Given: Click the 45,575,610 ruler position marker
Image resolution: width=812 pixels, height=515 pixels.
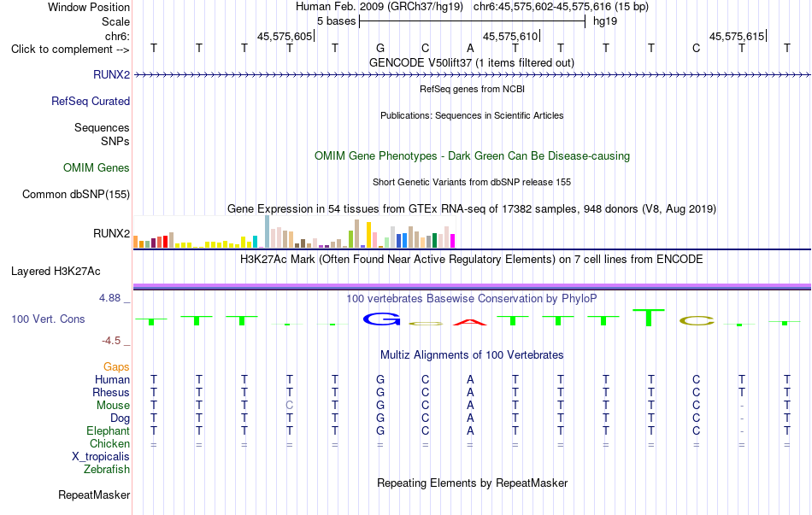Looking at the screenshot, I should pyautogui.click(x=510, y=36).
